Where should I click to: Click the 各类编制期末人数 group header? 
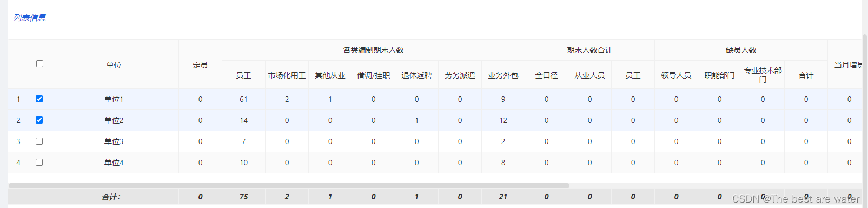(x=373, y=50)
